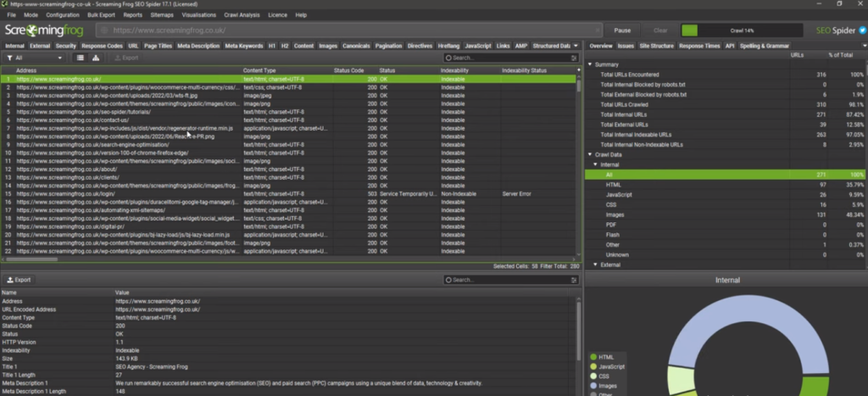
Task: Show more right panel tabs overflow arrow
Action: [865, 46]
